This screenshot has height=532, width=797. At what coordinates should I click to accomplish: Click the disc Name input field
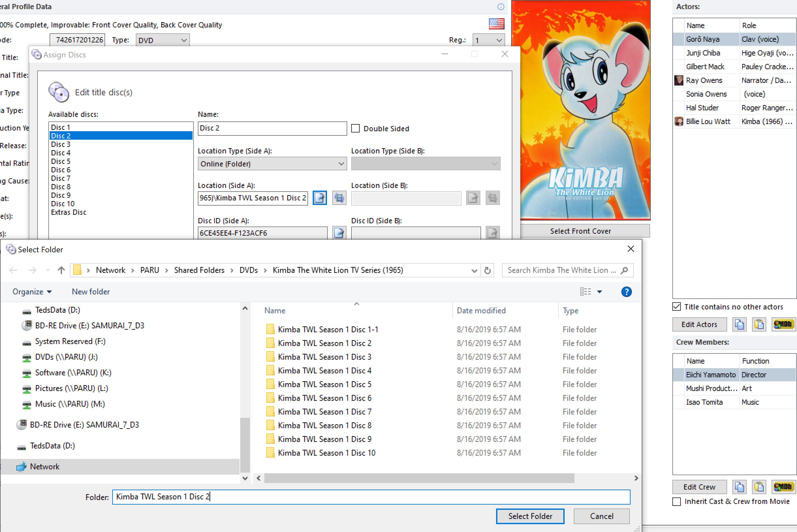click(x=272, y=128)
